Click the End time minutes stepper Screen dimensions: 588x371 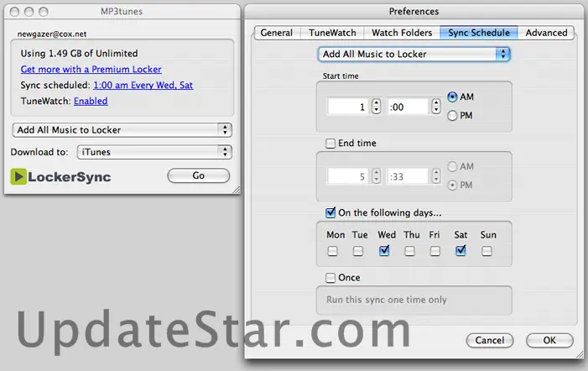(x=435, y=176)
